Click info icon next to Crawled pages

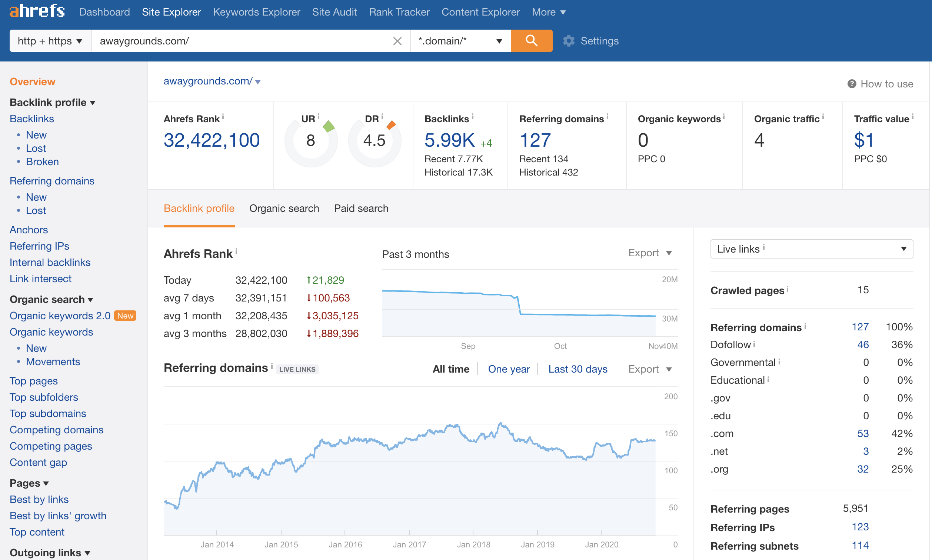pyautogui.click(x=788, y=289)
